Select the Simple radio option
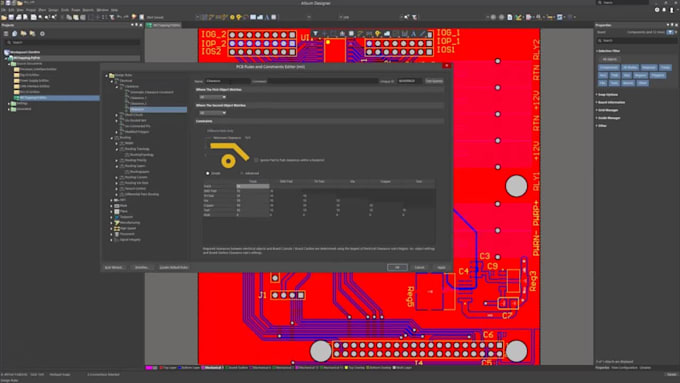 [x=208, y=173]
